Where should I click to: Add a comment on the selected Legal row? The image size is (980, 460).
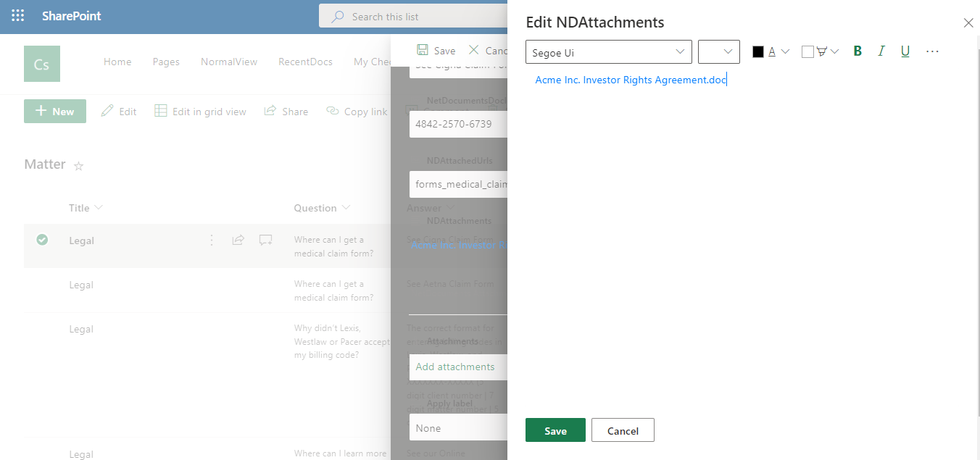(266, 240)
